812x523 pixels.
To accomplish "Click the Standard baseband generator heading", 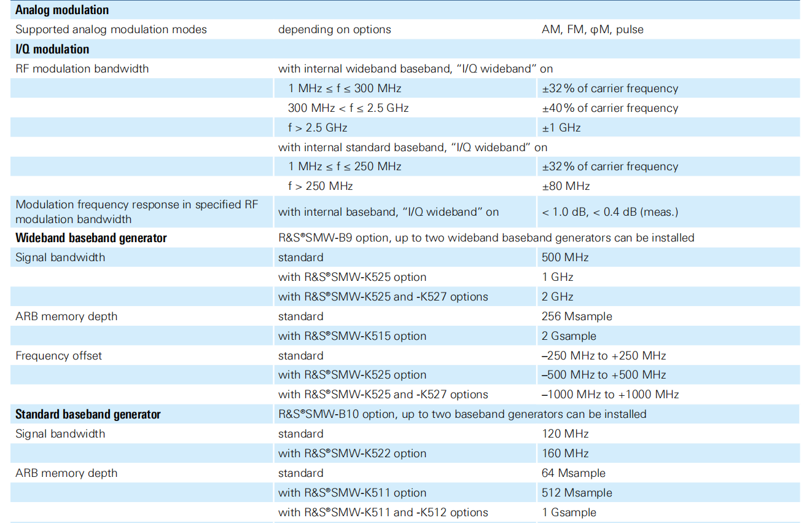I will pos(88,414).
